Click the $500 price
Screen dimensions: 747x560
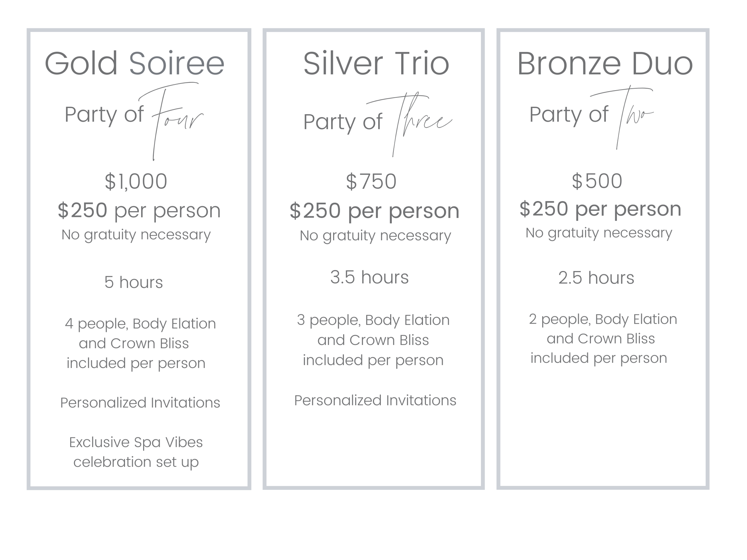click(597, 181)
